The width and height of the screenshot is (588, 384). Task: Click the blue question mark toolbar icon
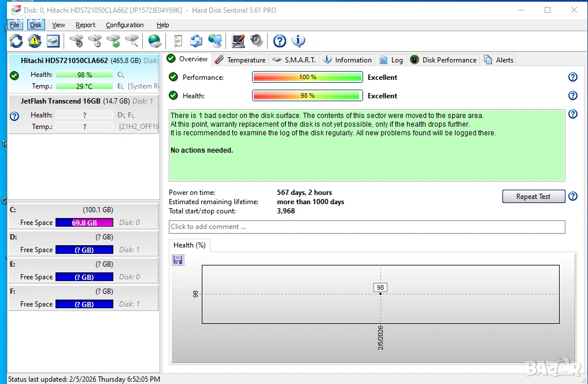pos(280,41)
